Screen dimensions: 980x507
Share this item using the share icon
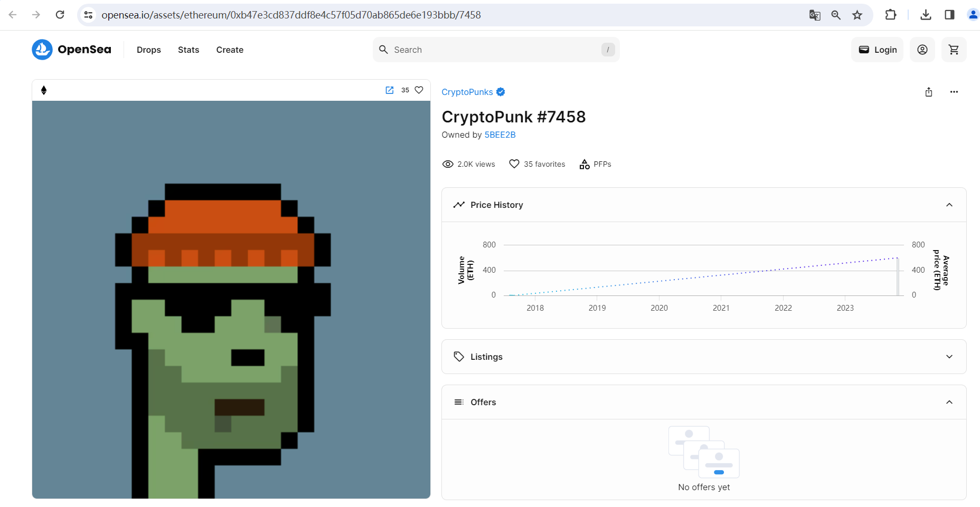(929, 92)
